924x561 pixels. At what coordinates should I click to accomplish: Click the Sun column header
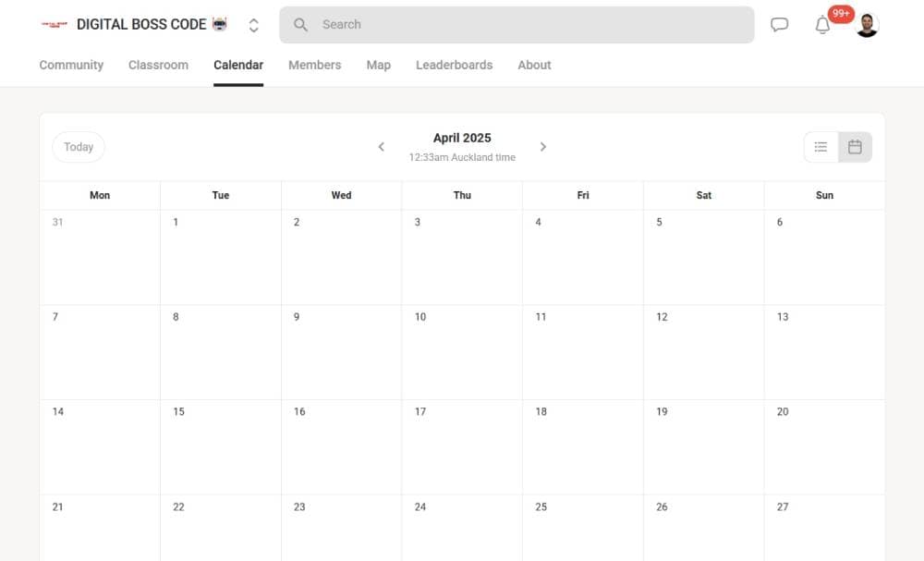[824, 195]
